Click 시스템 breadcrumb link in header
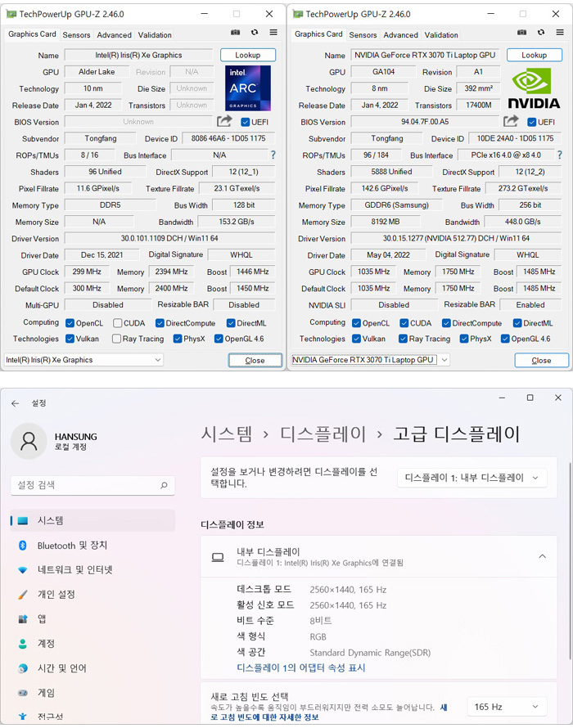The image size is (573, 728). [x=226, y=434]
